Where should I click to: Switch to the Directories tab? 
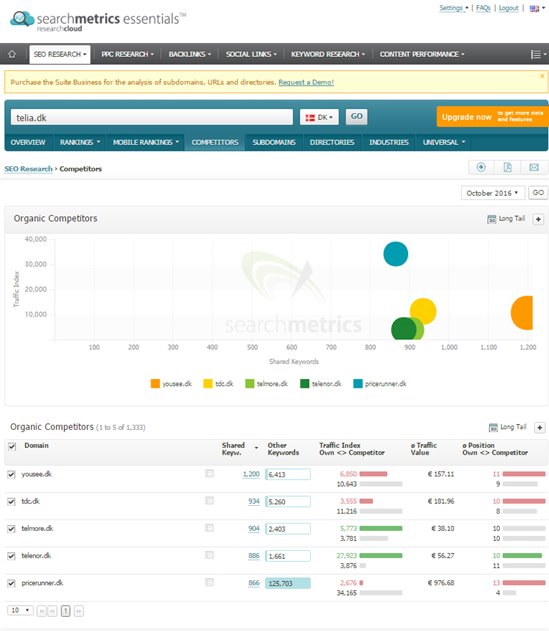tap(332, 142)
